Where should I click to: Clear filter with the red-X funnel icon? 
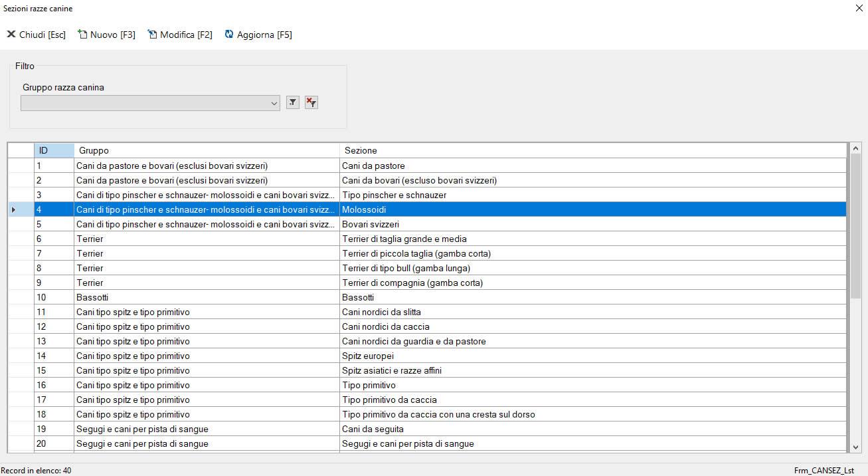pos(311,102)
